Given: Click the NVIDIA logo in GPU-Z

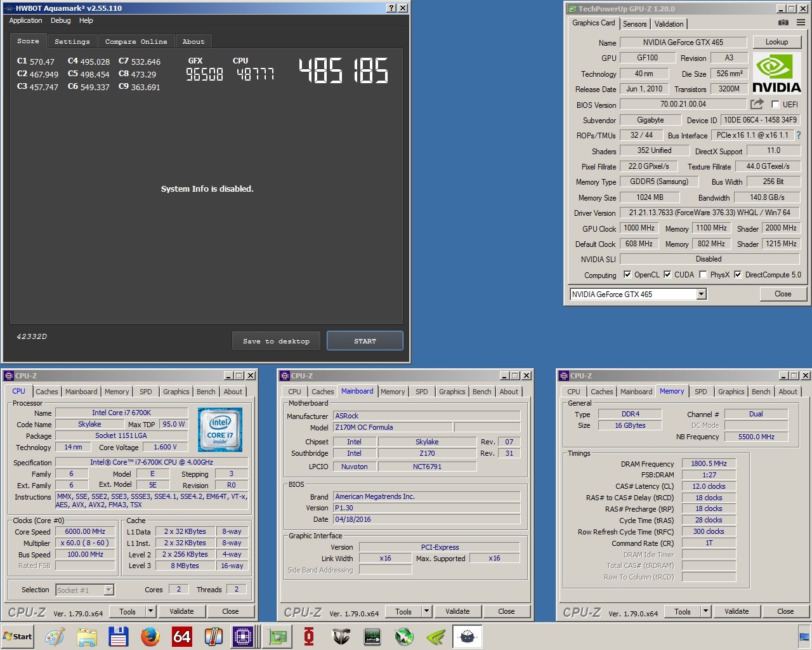Looking at the screenshot, I should [776, 73].
